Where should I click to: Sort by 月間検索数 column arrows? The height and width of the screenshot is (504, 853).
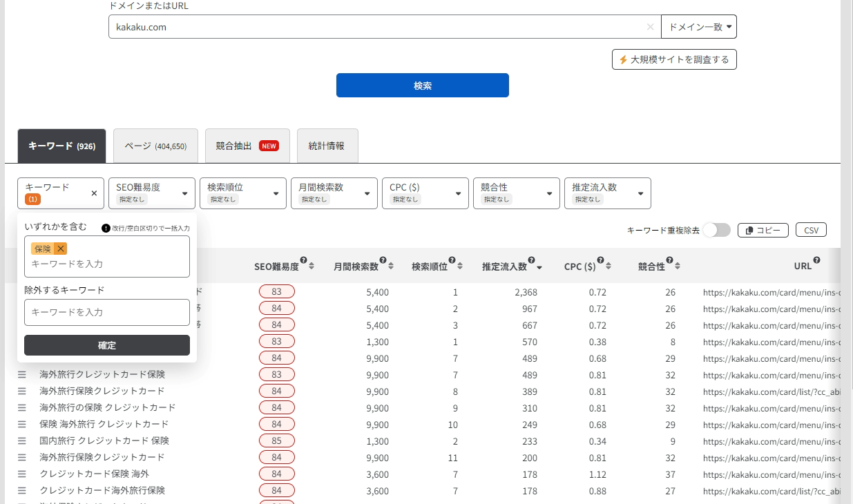392,266
